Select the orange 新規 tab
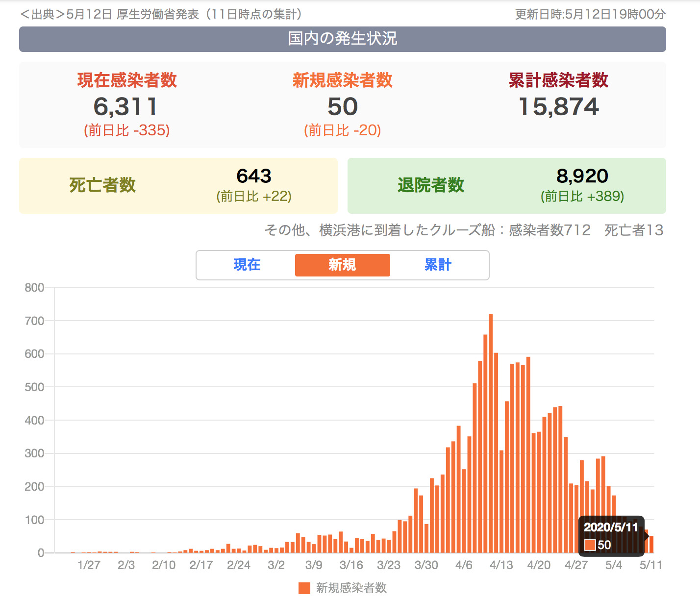700x601 pixels. pos(342,265)
